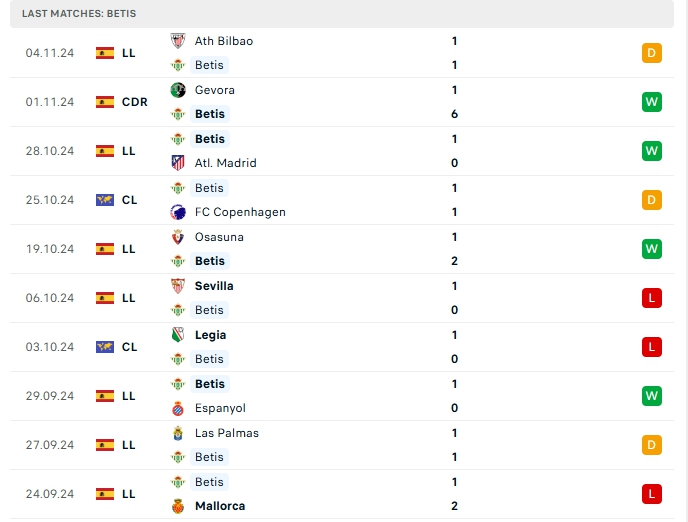Open the Last Matches: Betis header
This screenshot has height=522, width=688.
click(79, 14)
